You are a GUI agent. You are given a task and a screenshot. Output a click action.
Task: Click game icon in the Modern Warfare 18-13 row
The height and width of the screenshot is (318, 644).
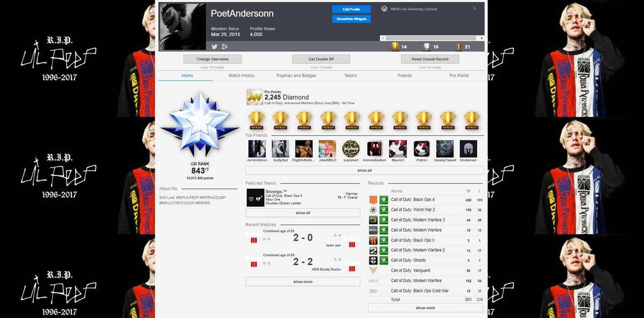point(374,230)
